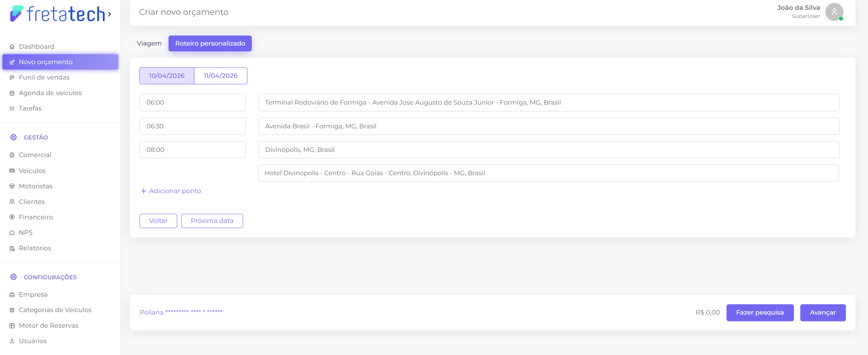Click the user avatar profile picture

click(x=834, y=12)
